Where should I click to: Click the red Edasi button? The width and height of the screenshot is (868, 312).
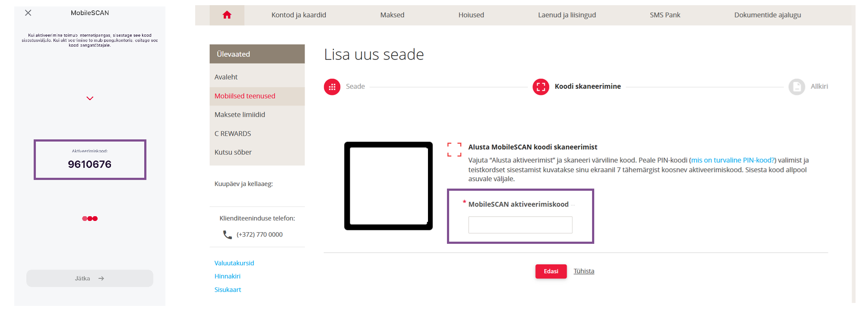point(551,271)
